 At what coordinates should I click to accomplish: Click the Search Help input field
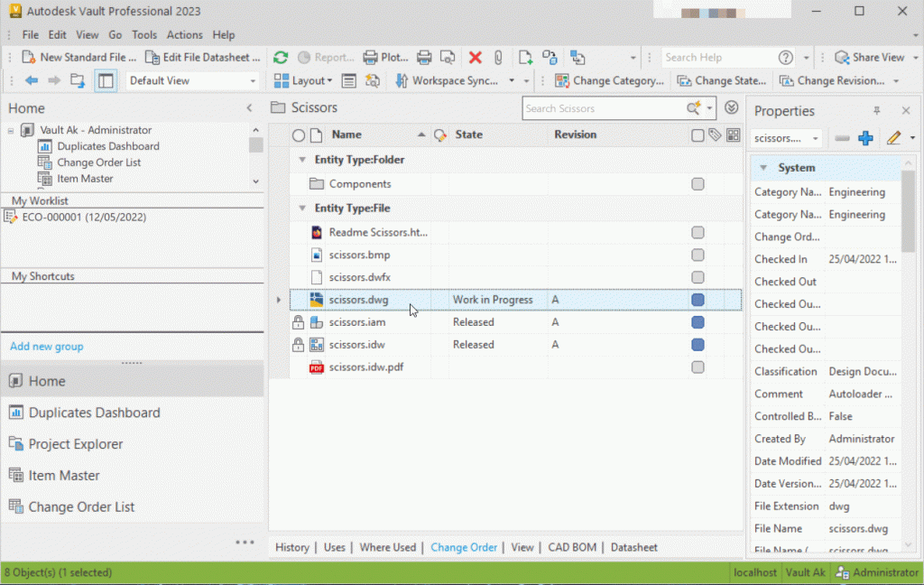pyautogui.click(x=719, y=57)
